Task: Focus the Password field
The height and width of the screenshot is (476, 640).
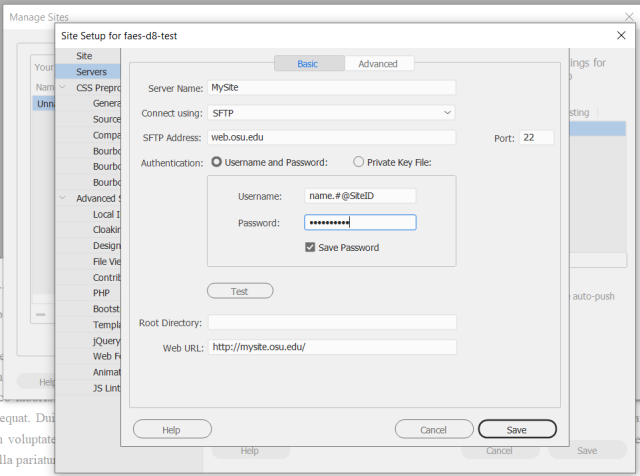Action: point(360,222)
